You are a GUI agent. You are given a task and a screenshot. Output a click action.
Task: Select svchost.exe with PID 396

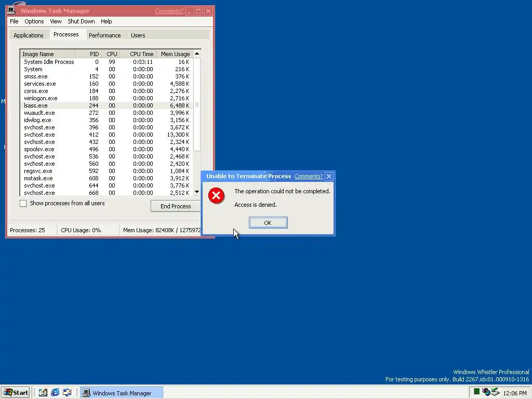click(x=107, y=127)
